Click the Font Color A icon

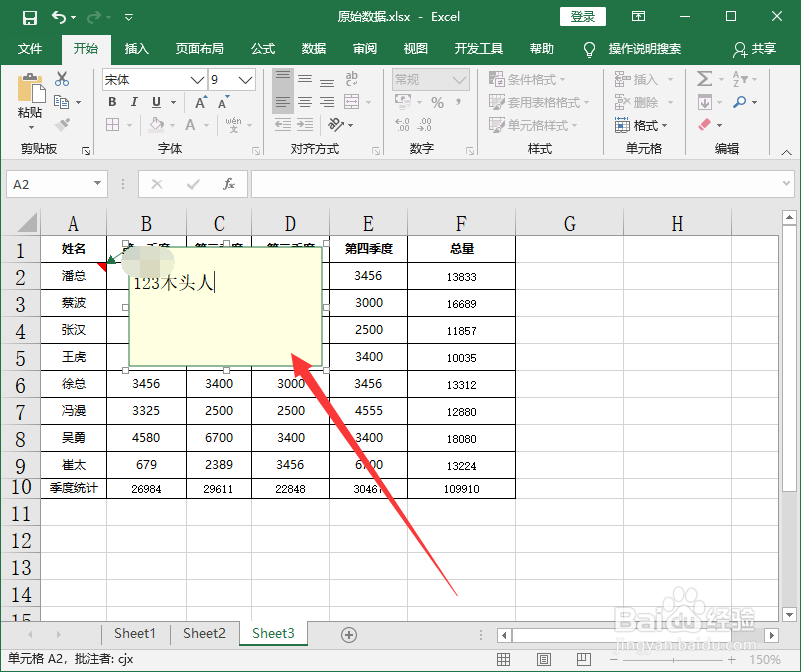pos(190,125)
